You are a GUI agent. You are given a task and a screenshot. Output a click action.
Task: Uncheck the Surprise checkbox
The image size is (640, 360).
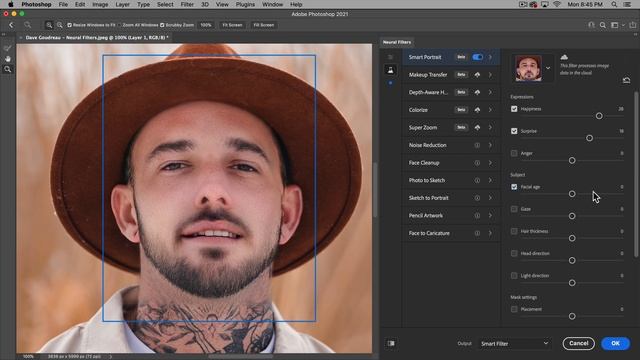pos(514,131)
